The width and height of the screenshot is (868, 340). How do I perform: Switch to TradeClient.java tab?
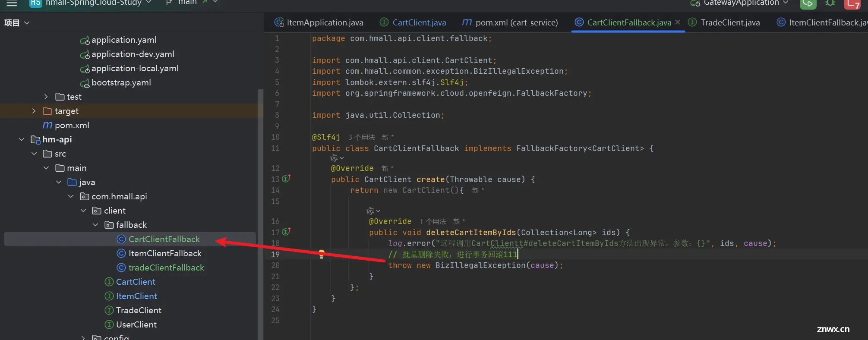pyautogui.click(x=724, y=22)
